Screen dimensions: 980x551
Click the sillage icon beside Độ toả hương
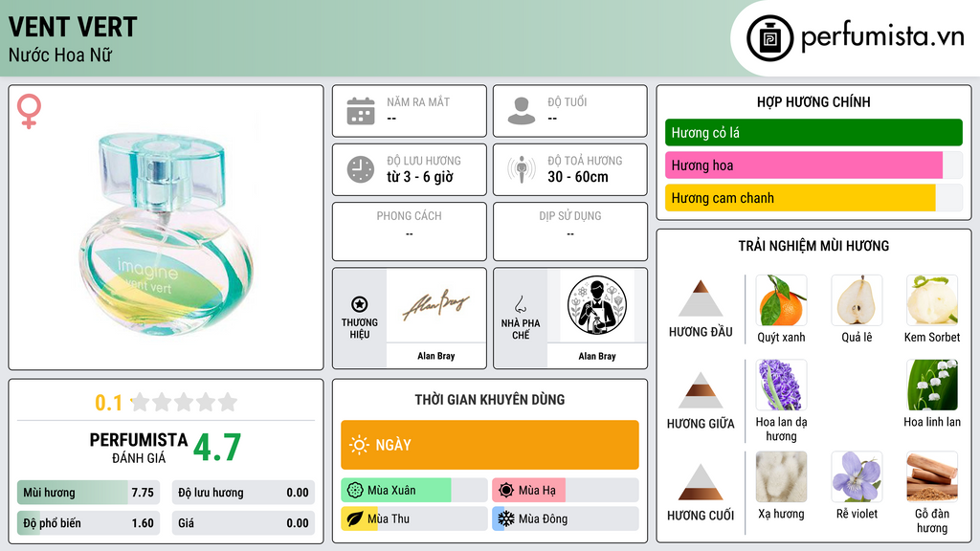pyautogui.click(x=522, y=169)
